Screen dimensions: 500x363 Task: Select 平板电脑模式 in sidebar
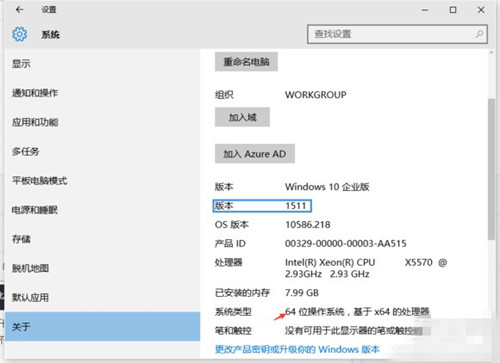pyautogui.click(x=40, y=181)
